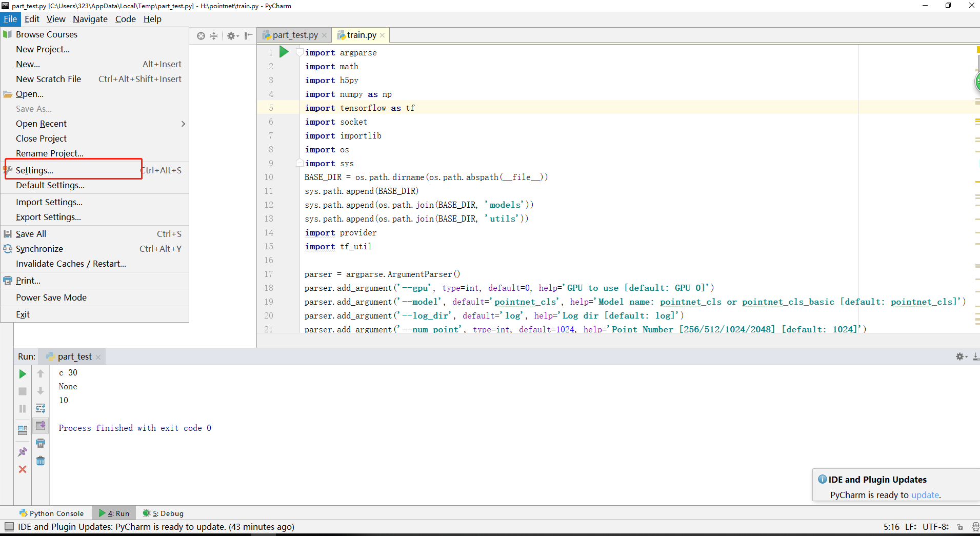Choose Close Project from File menu
Viewport: 980px width, 536px height.
[x=94, y=138]
